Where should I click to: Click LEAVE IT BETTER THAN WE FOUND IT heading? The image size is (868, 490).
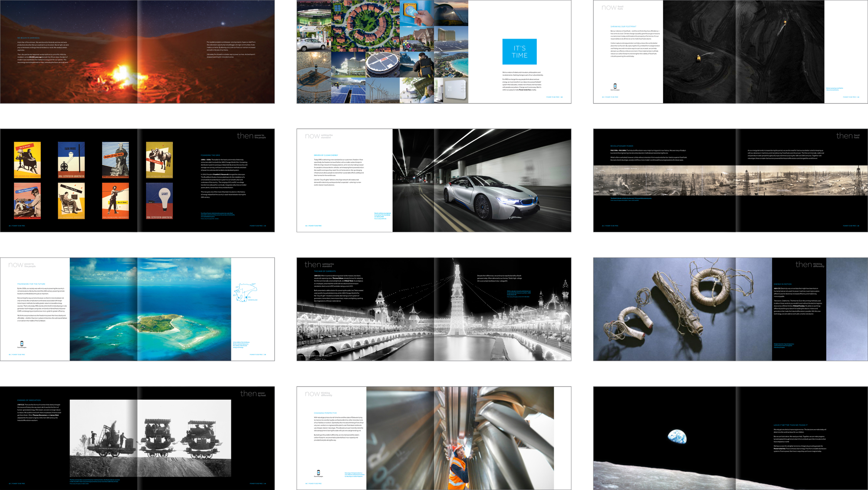791,425
